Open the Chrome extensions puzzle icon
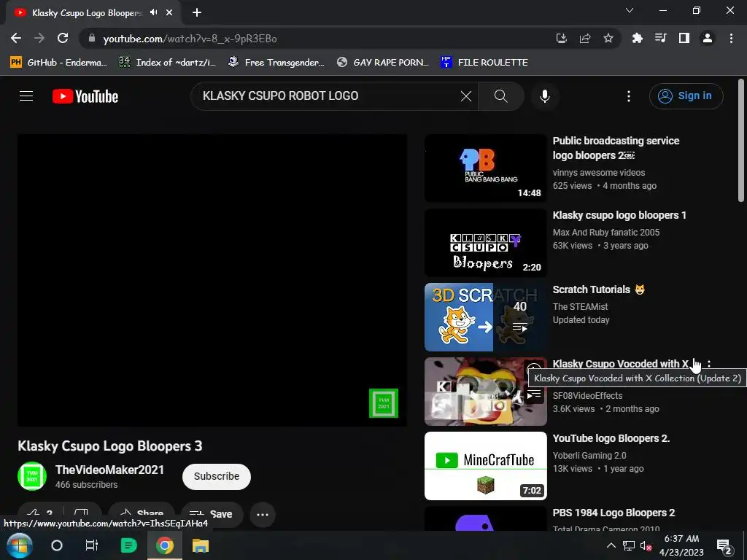 [637, 38]
